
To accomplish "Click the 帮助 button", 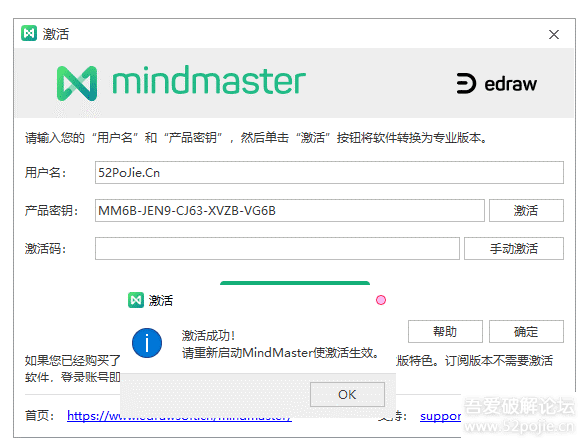I will (x=445, y=331).
